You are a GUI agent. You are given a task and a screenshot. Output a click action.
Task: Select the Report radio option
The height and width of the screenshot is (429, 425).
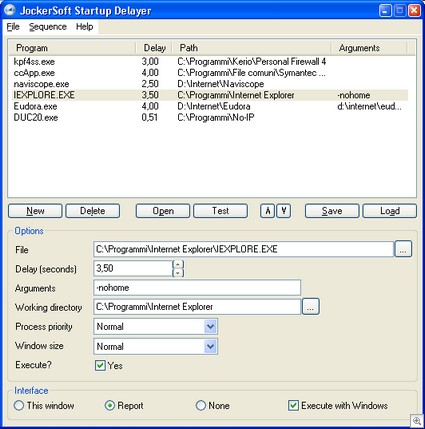click(110, 405)
